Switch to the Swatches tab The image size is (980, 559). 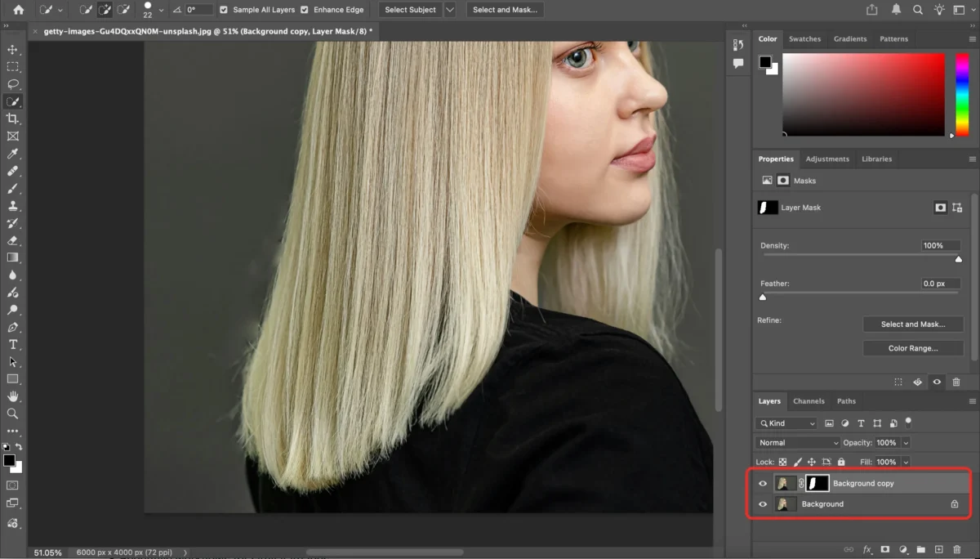pyautogui.click(x=804, y=38)
